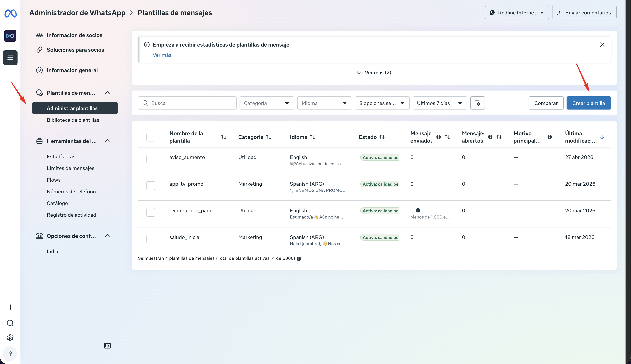Open the Categoría filter dropdown
Viewport: 631px width, 364px height.
[267, 103]
